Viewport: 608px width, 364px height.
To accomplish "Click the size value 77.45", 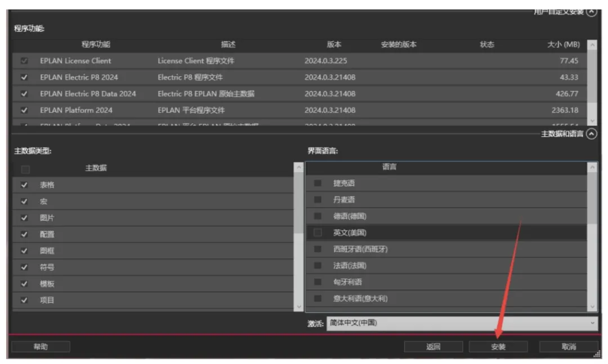I will pos(569,61).
